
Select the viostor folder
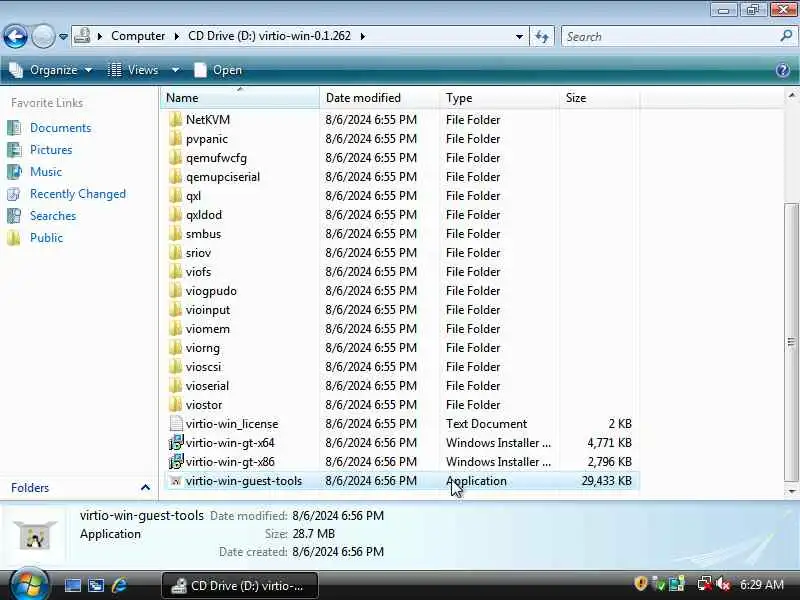pos(204,405)
